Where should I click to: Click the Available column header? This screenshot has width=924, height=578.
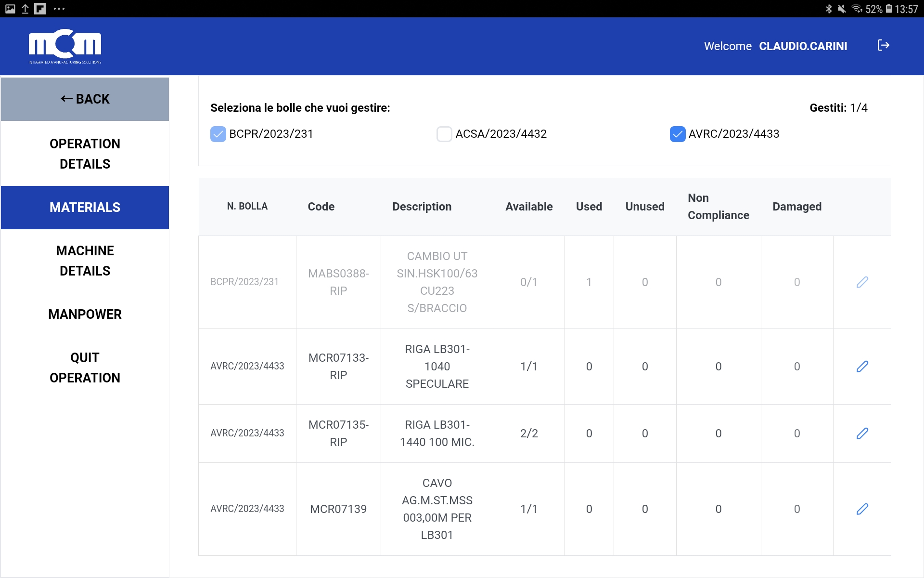click(528, 207)
